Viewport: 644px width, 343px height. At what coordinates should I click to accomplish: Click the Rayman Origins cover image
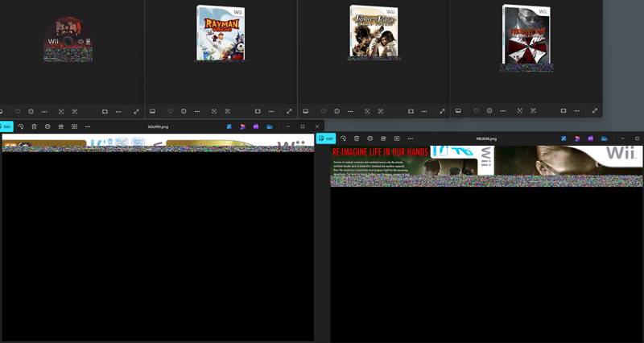(x=221, y=33)
